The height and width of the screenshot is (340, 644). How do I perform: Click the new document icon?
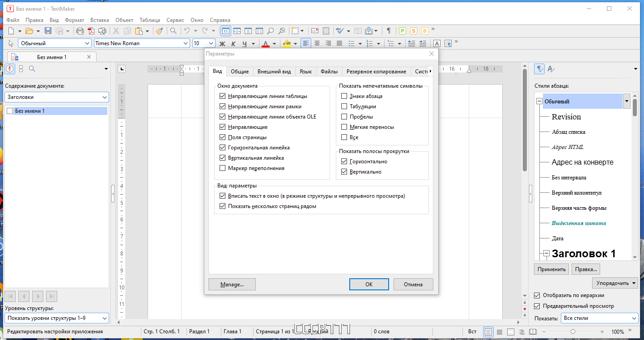[12, 31]
